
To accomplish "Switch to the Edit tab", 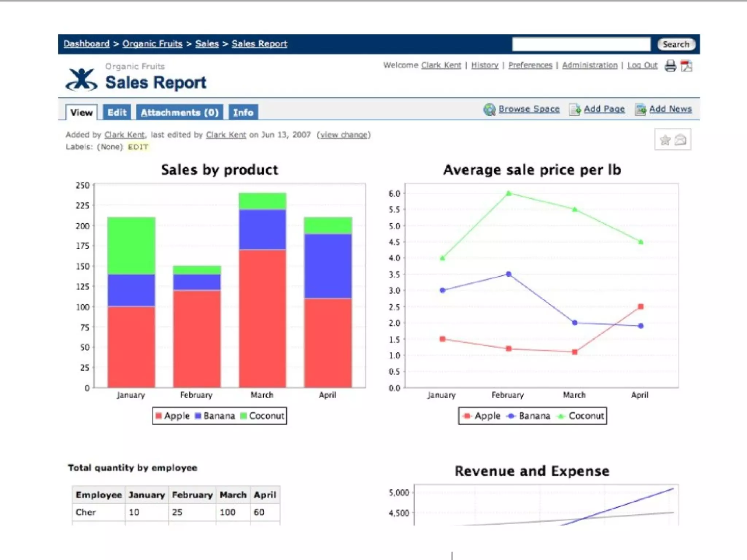I will (x=117, y=112).
